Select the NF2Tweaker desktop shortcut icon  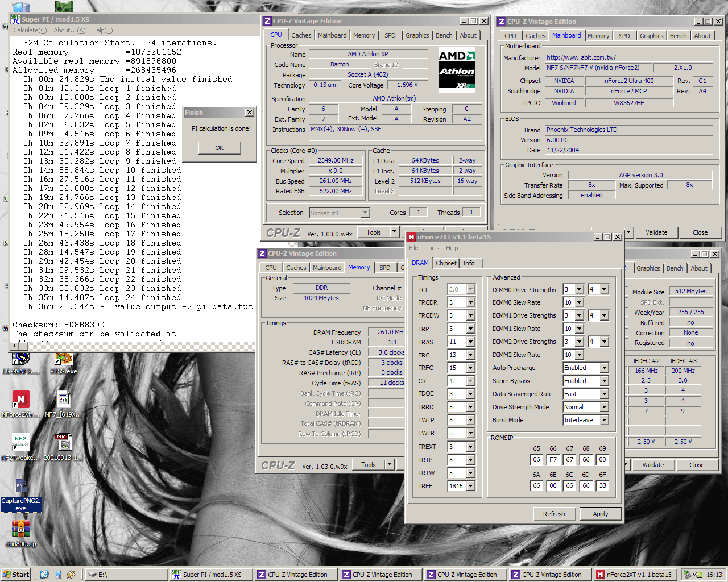pyautogui.click(x=20, y=448)
